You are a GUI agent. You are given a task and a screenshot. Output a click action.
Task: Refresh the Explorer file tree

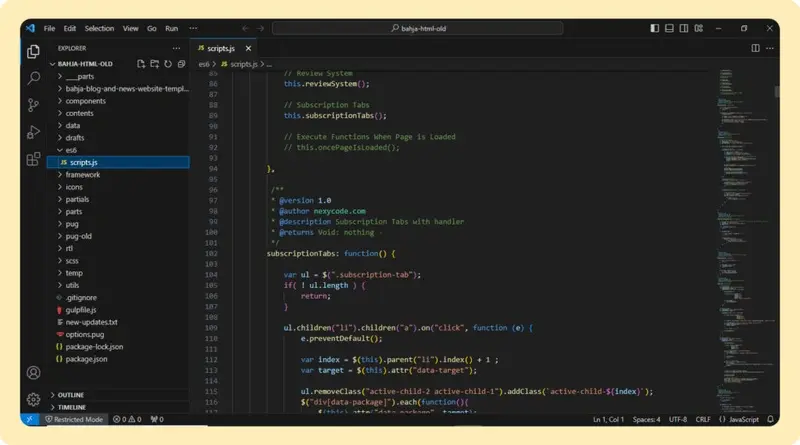[168, 64]
